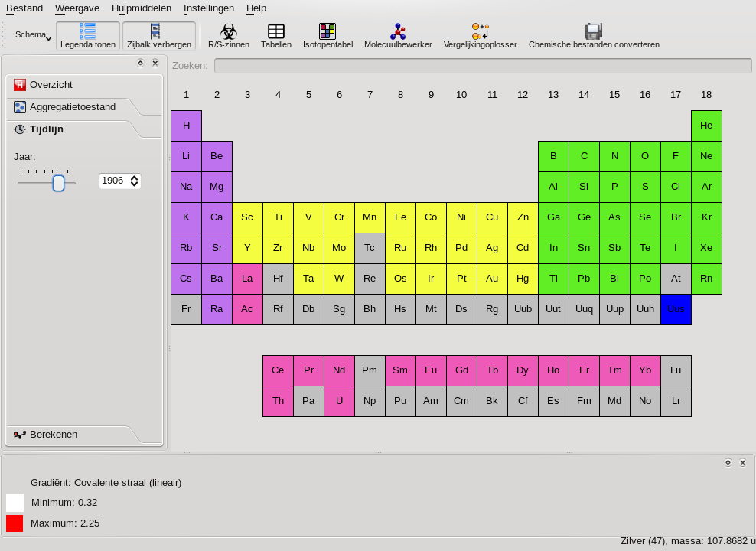Select the Hydrogen (H) element
756x551 pixels.
[186, 126]
